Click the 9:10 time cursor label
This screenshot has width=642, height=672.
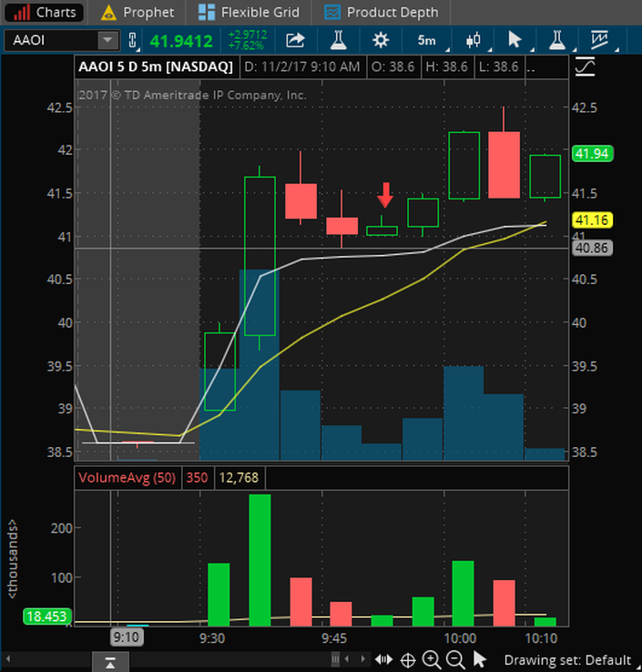[x=127, y=637]
